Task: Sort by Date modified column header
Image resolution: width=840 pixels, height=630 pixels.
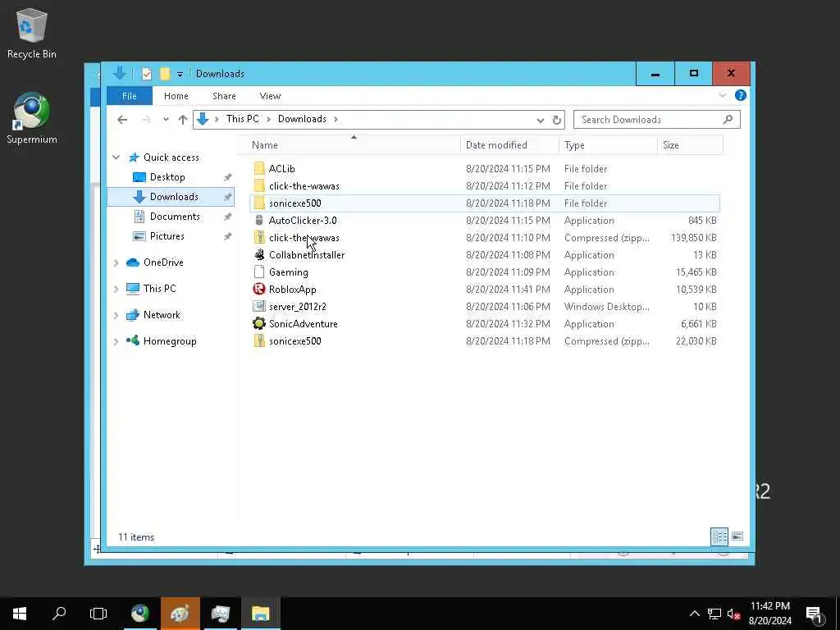Action: click(x=509, y=145)
